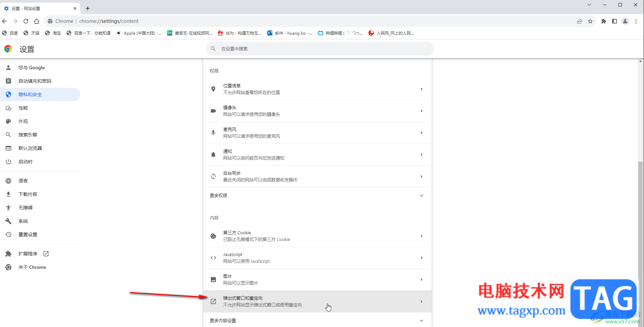Open 扩展程序 in the sidebar
Viewport: 644px width, 327px height.
click(x=40, y=254)
